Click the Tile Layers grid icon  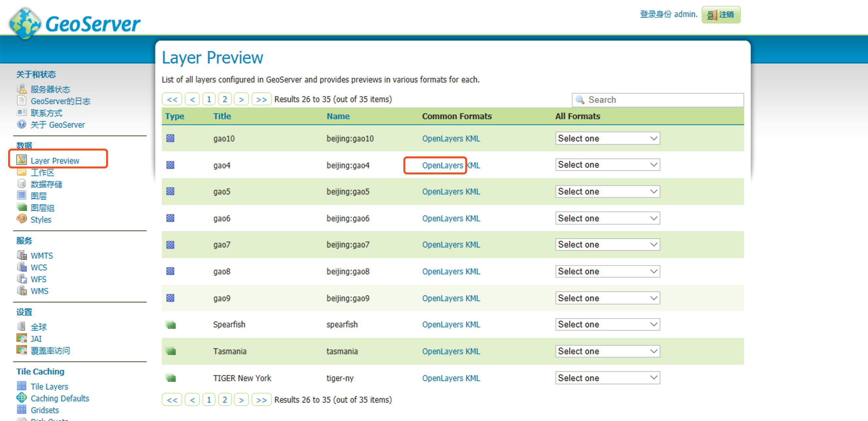[22, 386]
